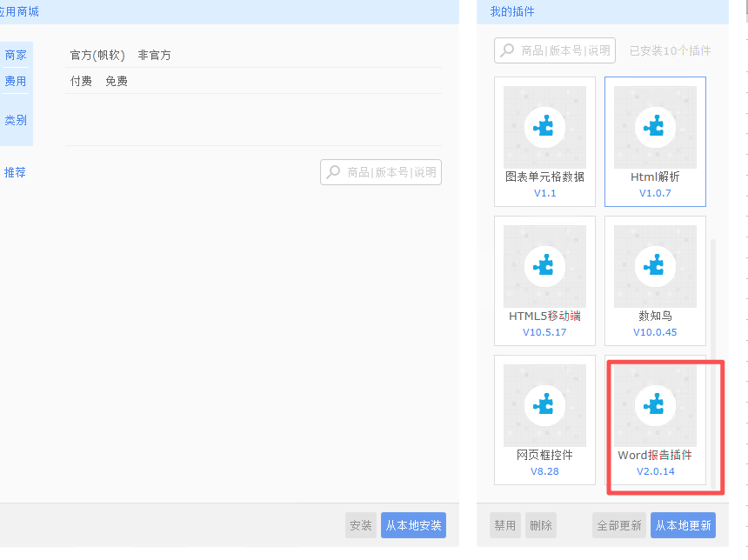This screenshot has width=748, height=560.
Task: Select the Html解析 plugin puzzle icon
Action: click(x=655, y=127)
